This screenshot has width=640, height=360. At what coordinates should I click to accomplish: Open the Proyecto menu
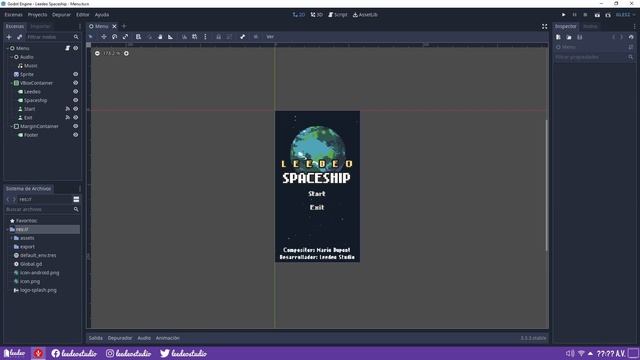pos(38,15)
